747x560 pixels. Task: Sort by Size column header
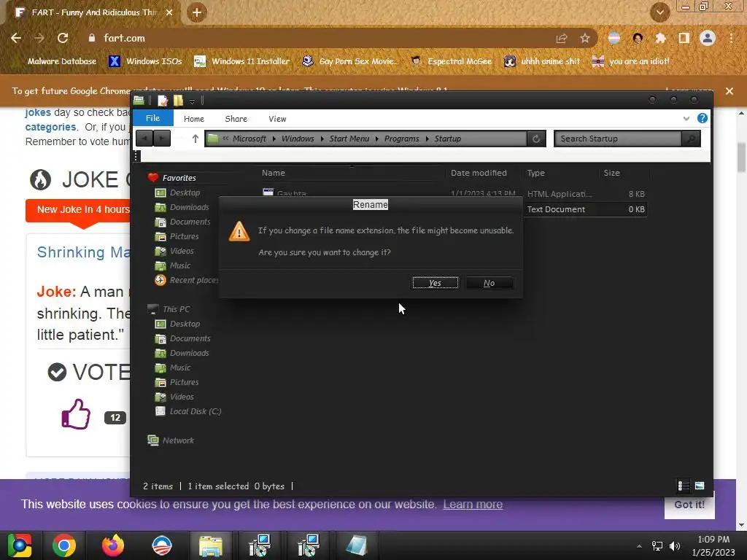pos(612,173)
